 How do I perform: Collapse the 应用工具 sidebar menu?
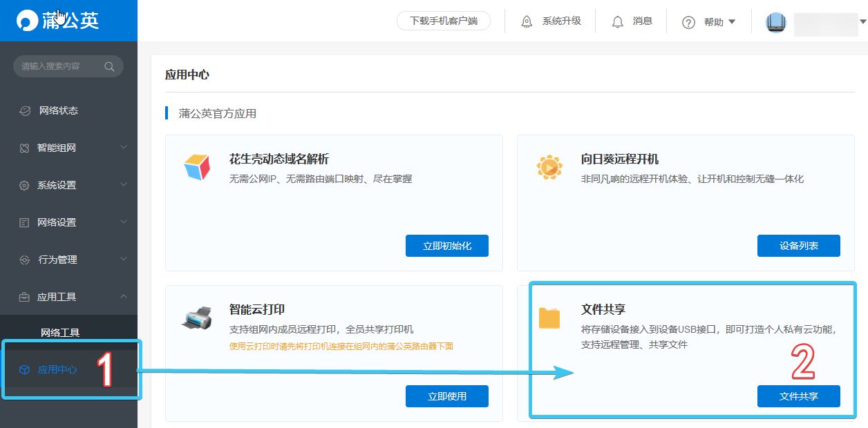point(124,297)
